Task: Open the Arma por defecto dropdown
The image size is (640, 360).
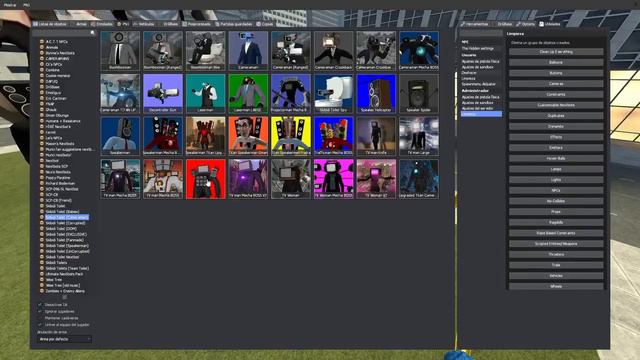Action: click(x=64, y=339)
